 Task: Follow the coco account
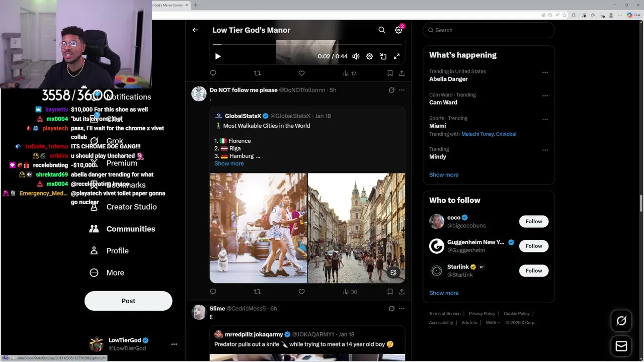click(x=534, y=221)
